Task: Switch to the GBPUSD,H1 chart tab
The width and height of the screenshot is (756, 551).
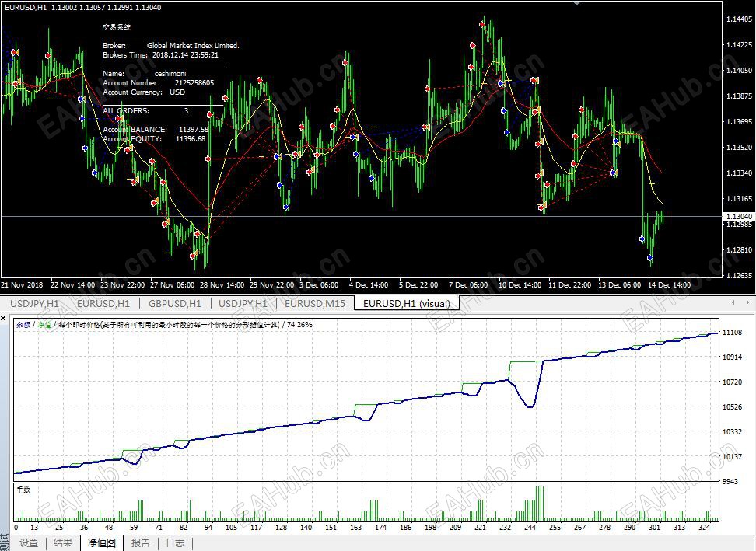Action: [x=174, y=303]
